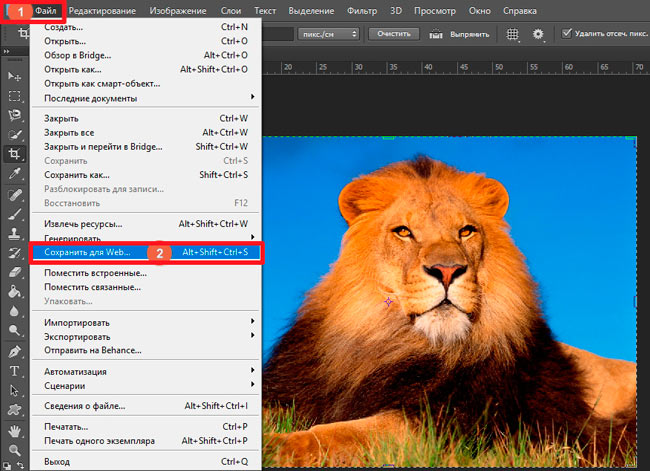Expand the toolbox double-arrow toggle
The height and width of the screenshot is (471, 650).
click(x=6, y=51)
